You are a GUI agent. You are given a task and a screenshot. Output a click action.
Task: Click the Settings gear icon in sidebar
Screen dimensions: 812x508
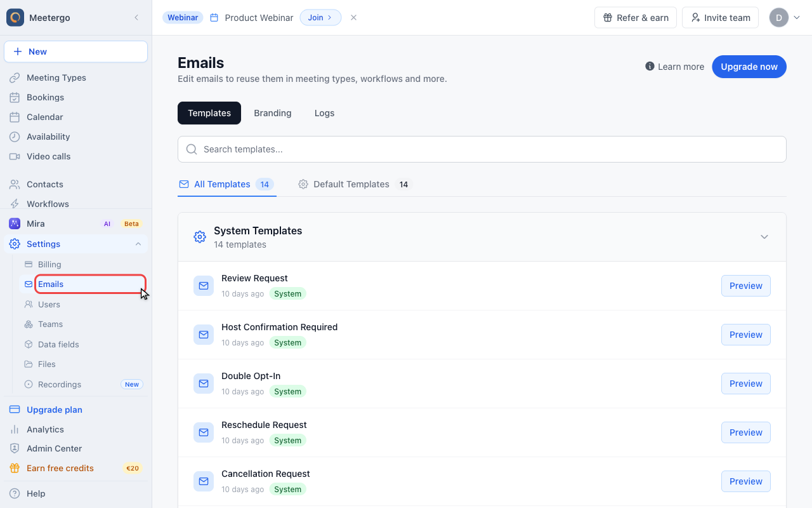(15, 244)
